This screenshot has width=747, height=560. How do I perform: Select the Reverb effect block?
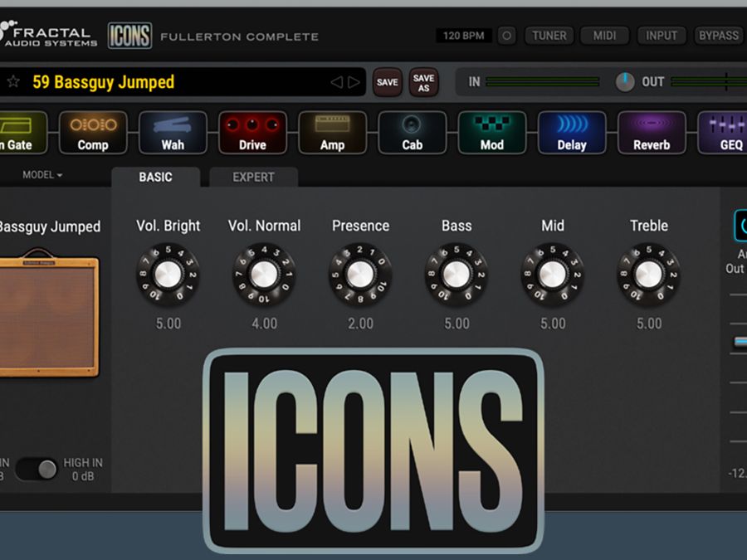(652, 133)
